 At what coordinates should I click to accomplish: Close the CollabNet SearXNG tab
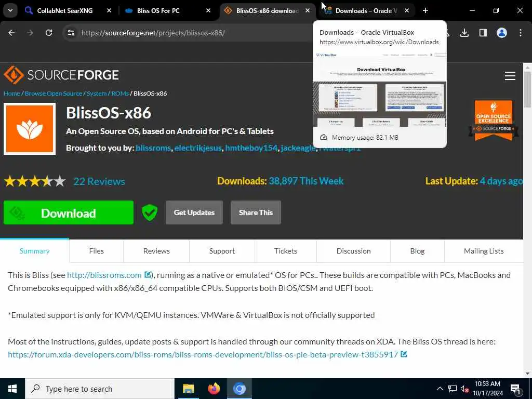pyautogui.click(x=109, y=10)
